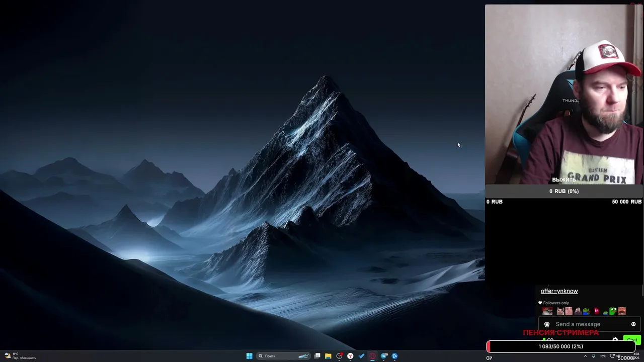Click the Search box on the taskbar
Image resolution: width=644 pixels, height=362 pixels.
pos(283,356)
